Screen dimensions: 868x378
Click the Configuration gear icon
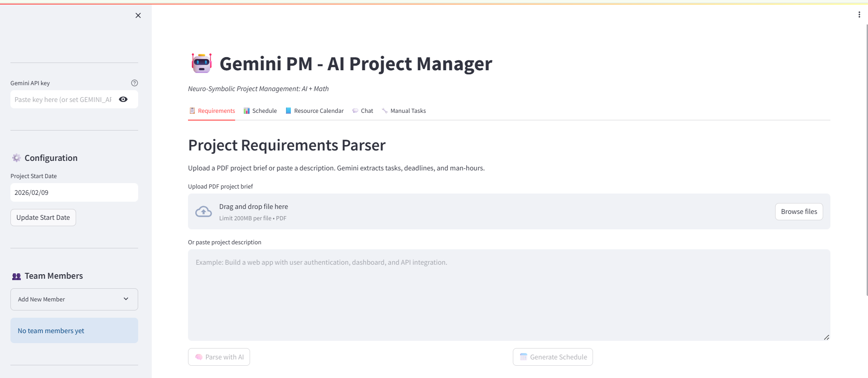pos(16,158)
